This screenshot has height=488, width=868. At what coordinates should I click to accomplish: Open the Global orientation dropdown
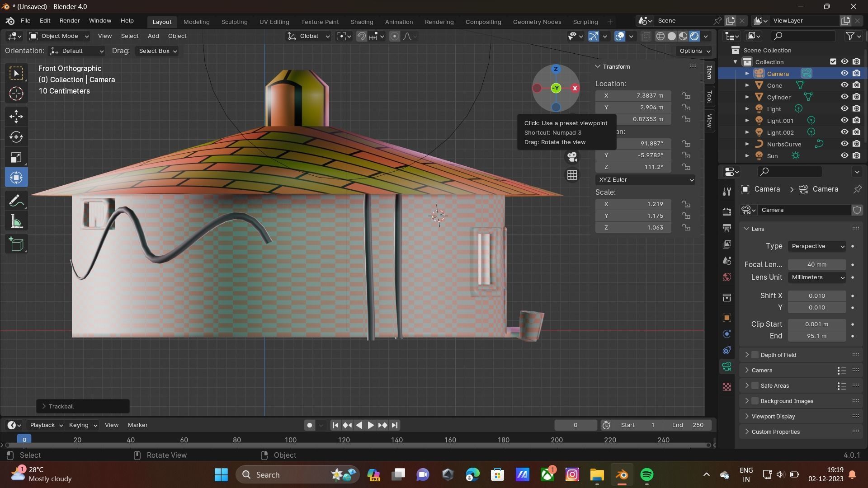[309, 36]
